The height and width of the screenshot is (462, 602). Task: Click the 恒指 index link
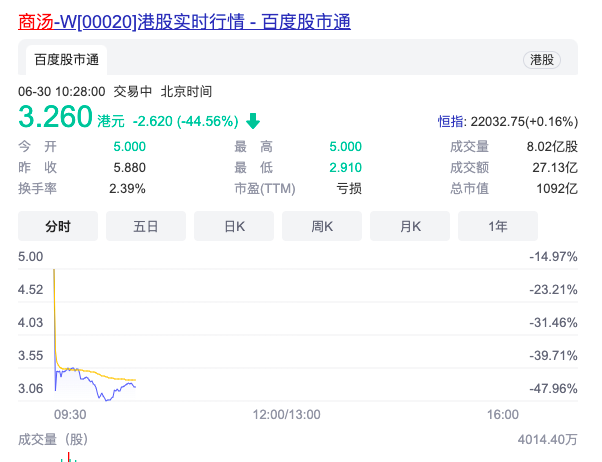[x=450, y=121]
